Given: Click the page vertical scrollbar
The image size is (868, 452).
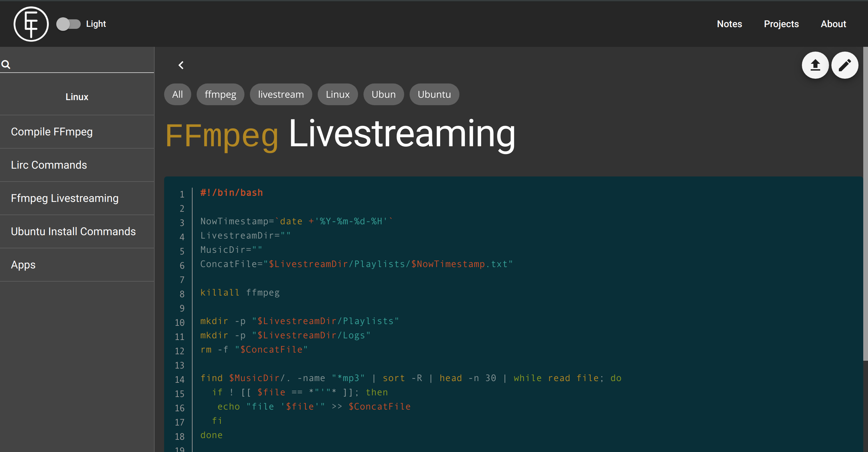Looking at the screenshot, I should pos(865,204).
